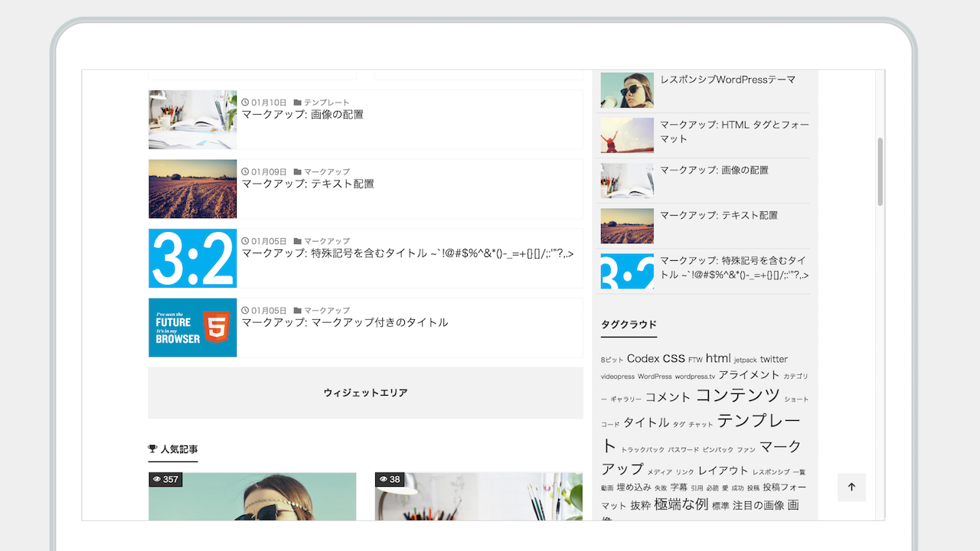Click the vertical page scrollbar thumb
980x551 pixels.
[x=880, y=172]
